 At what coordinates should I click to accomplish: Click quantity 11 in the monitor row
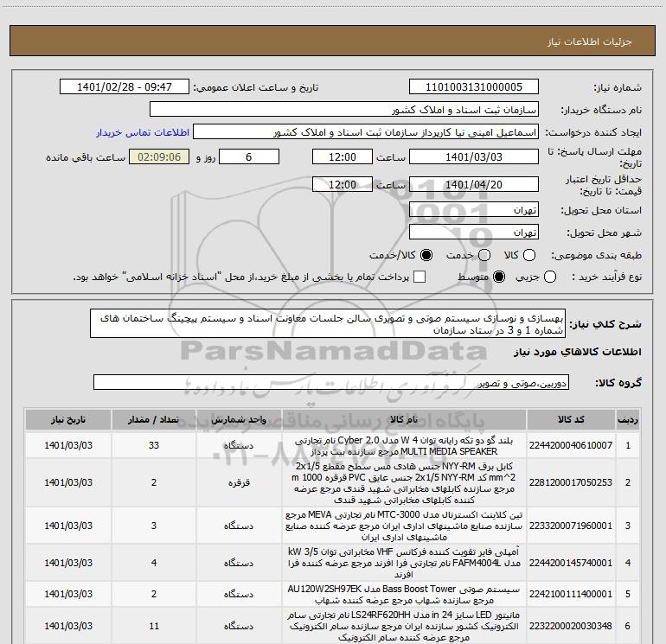click(154, 626)
